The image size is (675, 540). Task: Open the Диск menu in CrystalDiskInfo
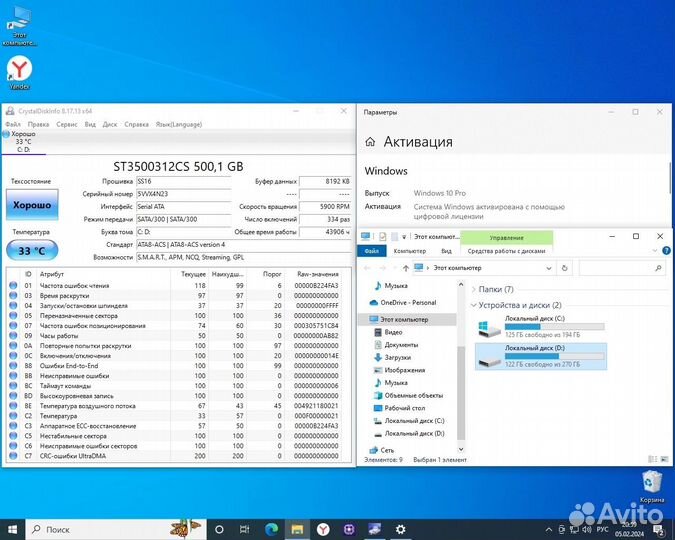pyautogui.click(x=110, y=124)
